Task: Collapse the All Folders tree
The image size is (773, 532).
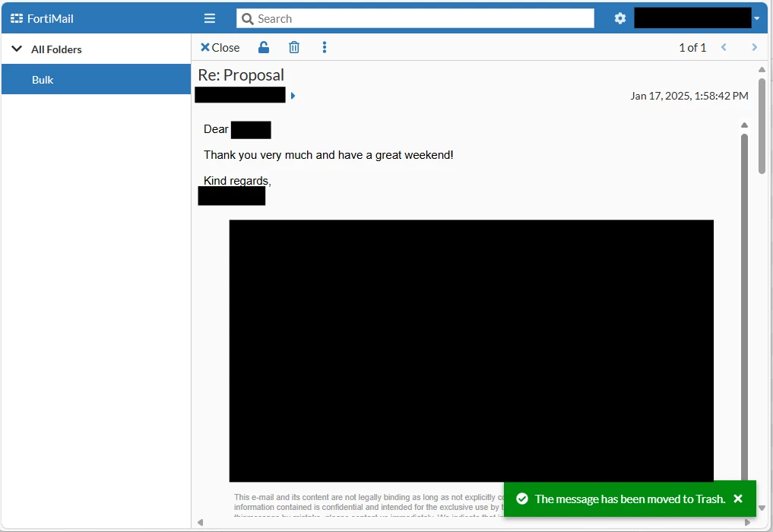Action: click(17, 49)
